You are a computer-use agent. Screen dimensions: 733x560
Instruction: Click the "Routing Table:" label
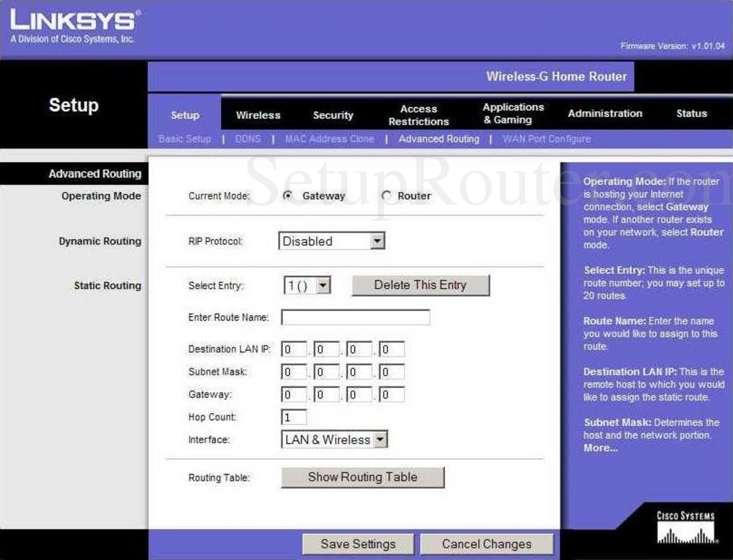coord(219,477)
